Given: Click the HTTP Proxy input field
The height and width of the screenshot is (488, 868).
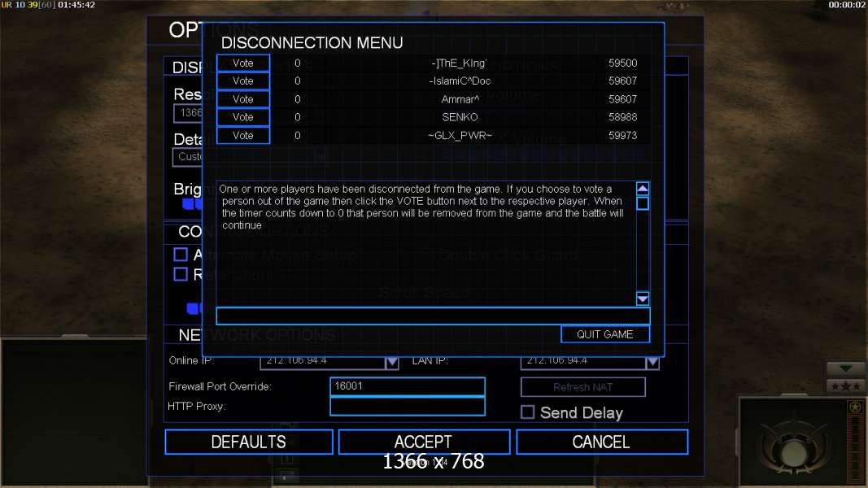Looking at the screenshot, I should [408, 406].
